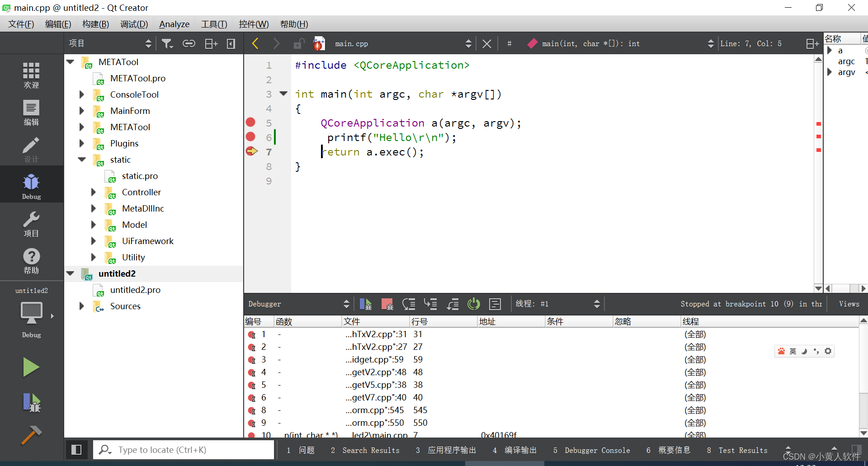Click the Views button in debugger pane

(849, 304)
